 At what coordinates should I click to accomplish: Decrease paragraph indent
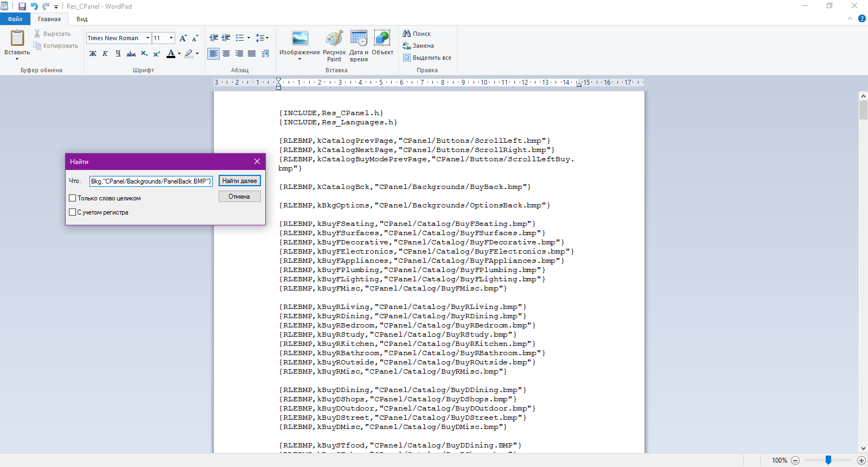click(214, 38)
